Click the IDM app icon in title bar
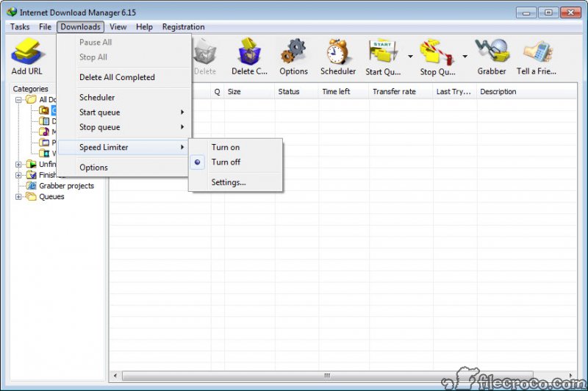 click(12, 12)
